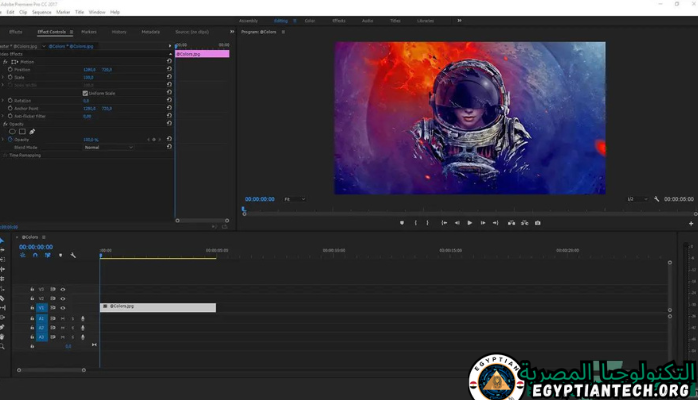Switch to the Markers tab
The height and width of the screenshot is (400, 698).
tap(89, 32)
